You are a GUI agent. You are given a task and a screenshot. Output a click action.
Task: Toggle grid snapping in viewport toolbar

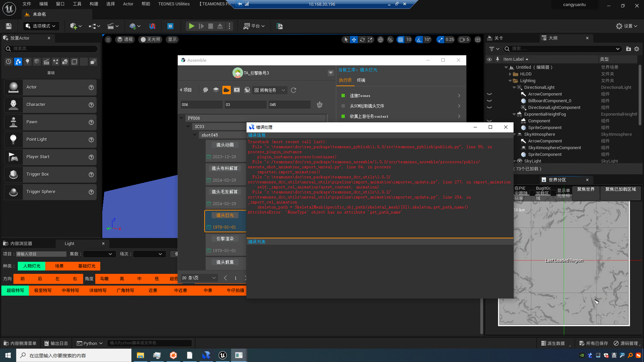(400, 40)
